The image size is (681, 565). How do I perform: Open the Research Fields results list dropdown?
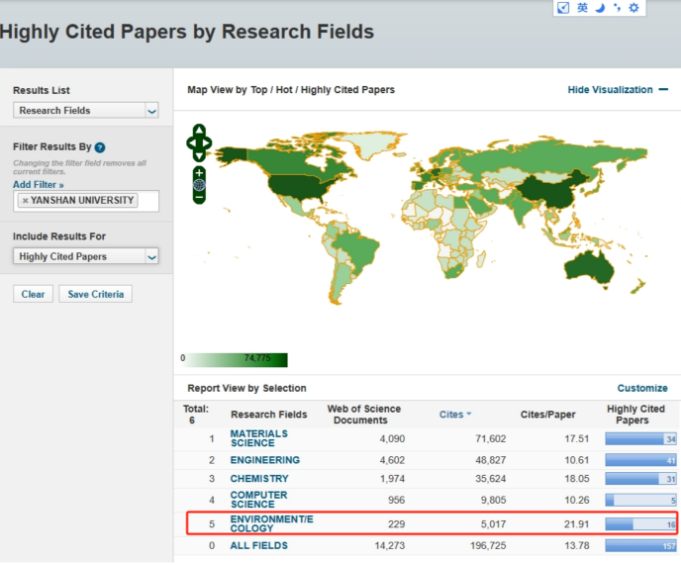[86, 111]
